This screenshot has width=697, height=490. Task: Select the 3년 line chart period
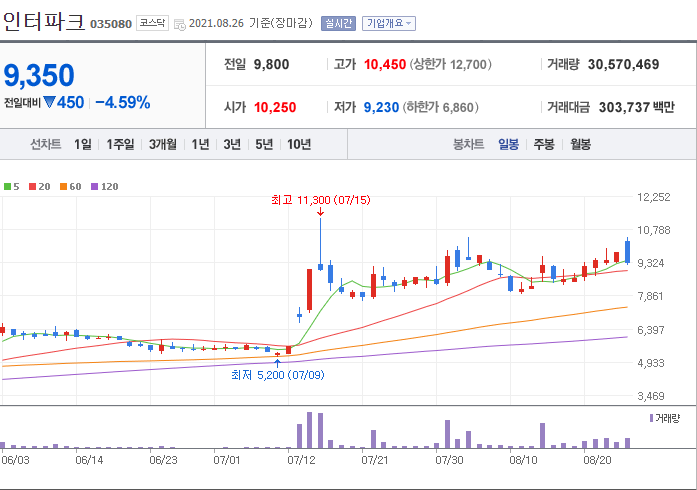click(x=232, y=144)
